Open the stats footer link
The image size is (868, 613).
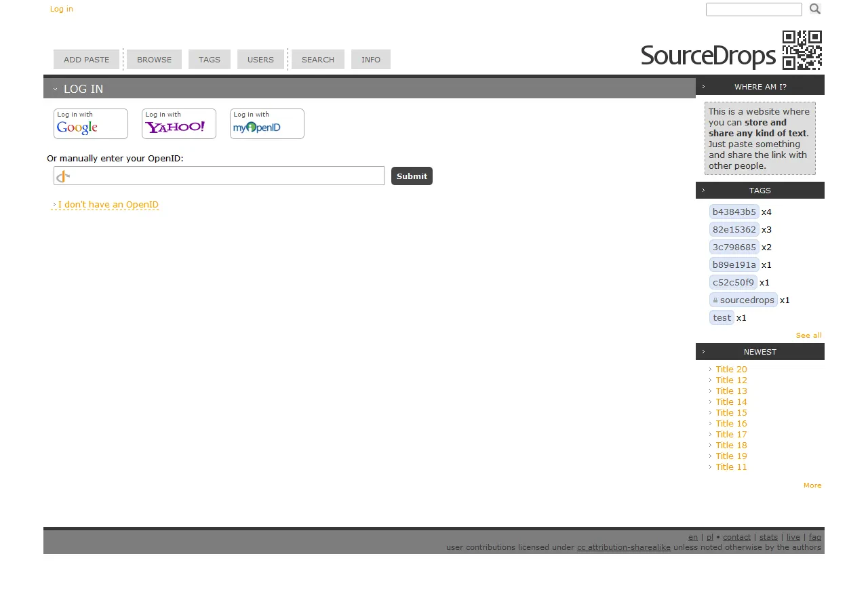768,537
